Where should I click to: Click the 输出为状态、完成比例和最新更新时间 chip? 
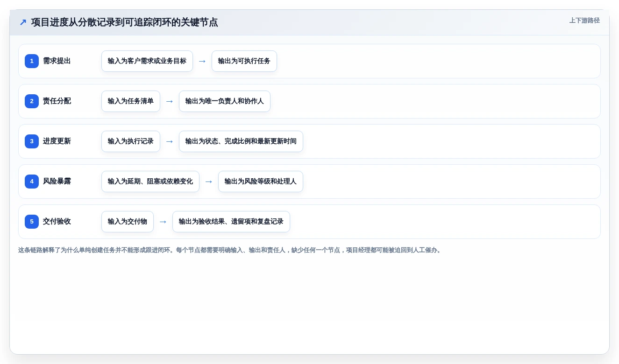(x=241, y=141)
